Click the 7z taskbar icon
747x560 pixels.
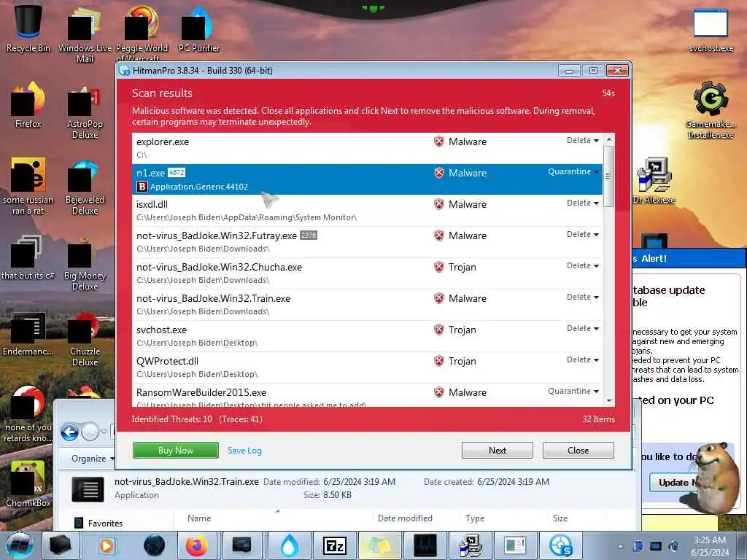pyautogui.click(x=334, y=545)
